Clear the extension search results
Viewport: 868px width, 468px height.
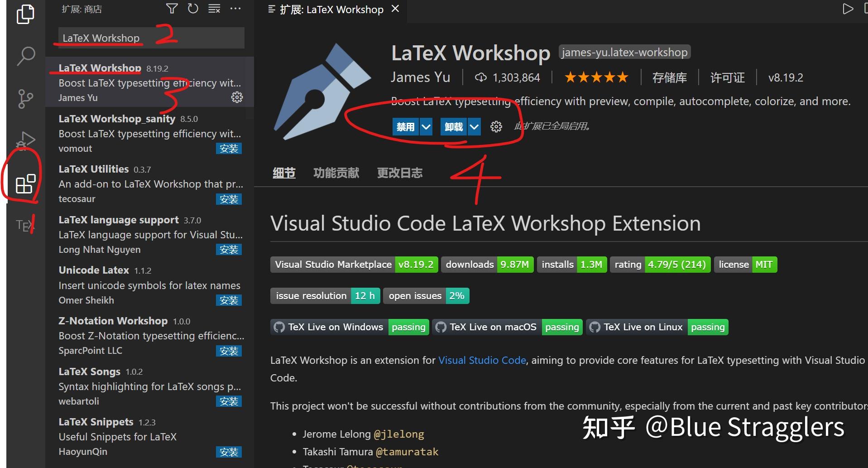[214, 8]
